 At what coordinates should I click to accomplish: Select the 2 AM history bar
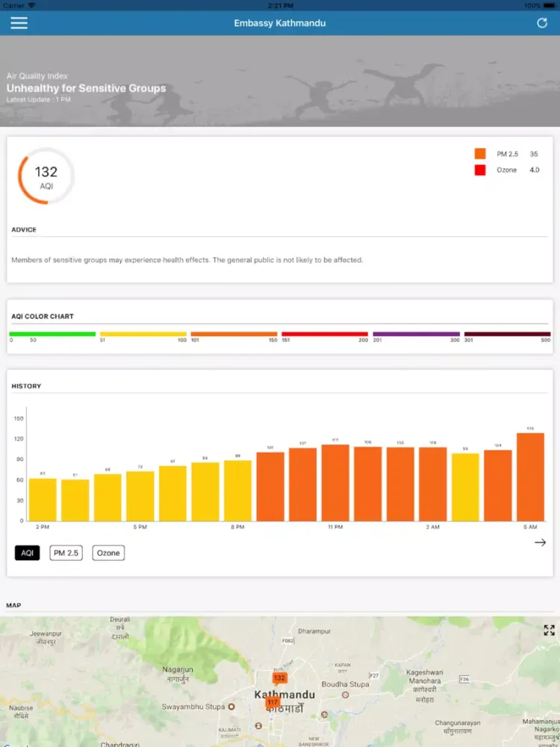(433, 484)
